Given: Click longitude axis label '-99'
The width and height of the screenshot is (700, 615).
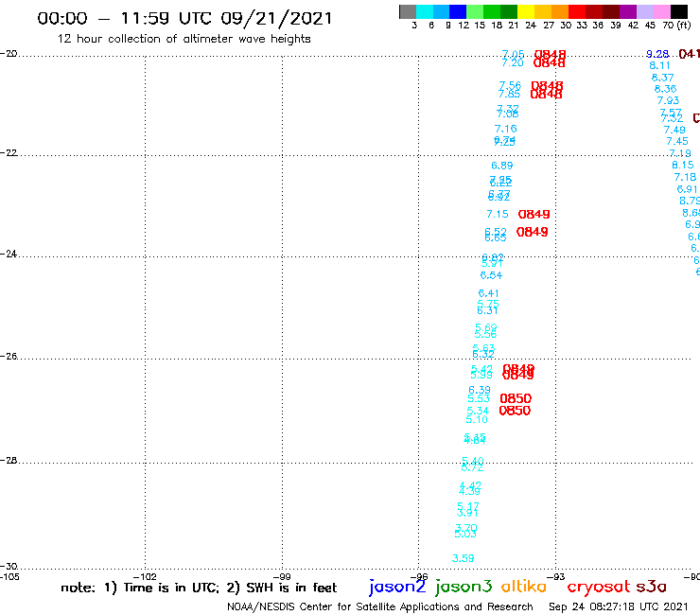Looking at the screenshot, I should point(282,576).
